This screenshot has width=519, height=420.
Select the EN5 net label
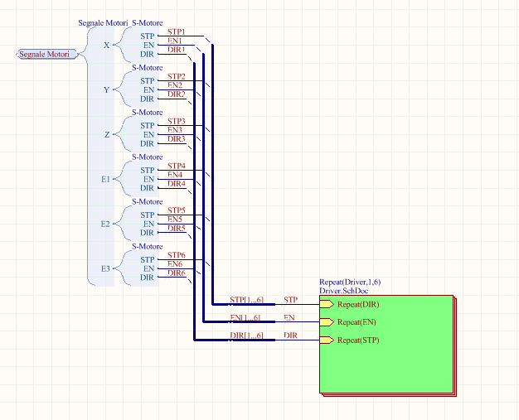click(175, 220)
